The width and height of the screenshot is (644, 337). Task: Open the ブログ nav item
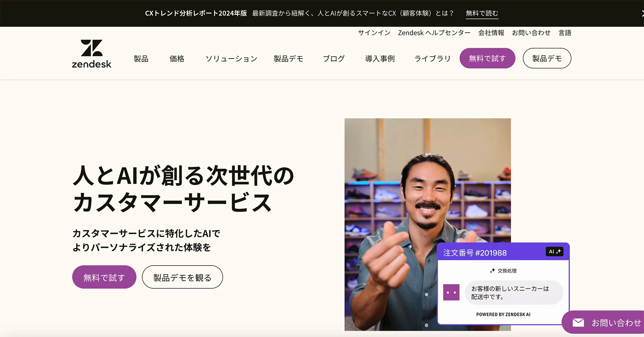[x=334, y=59]
